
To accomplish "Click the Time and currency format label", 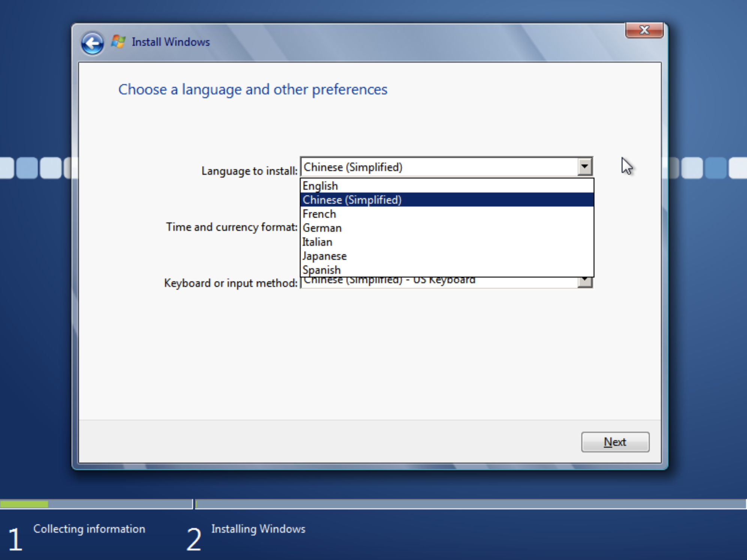I will pyautogui.click(x=232, y=227).
